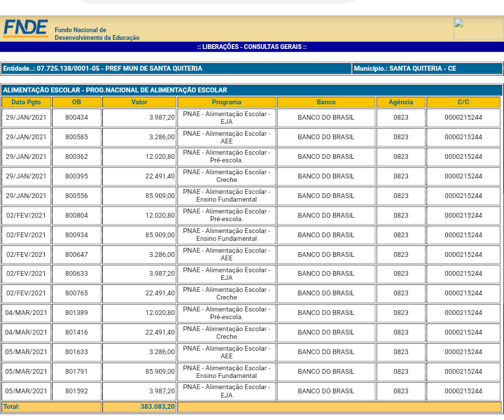Click the date of OB 801416 row
Image resolution: width=504 pixels, height=420 pixels.
26,332
